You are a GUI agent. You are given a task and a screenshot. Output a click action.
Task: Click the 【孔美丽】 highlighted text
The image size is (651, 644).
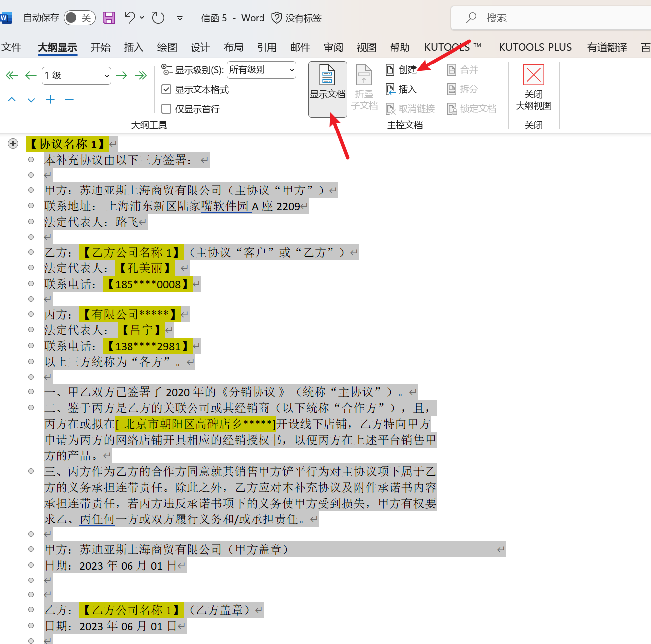coord(145,268)
